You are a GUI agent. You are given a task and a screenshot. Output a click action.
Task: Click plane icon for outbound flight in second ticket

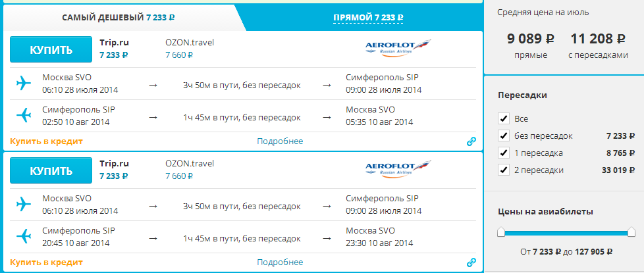[x=24, y=204]
